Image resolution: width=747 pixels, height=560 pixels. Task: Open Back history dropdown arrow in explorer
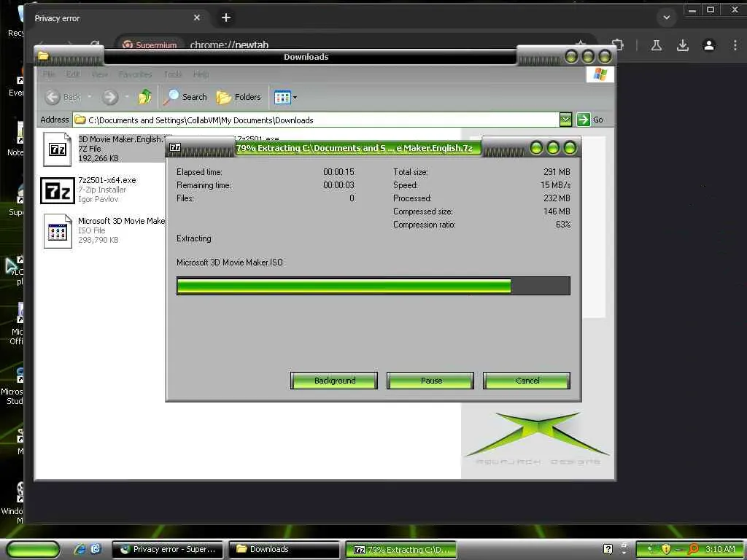click(90, 97)
